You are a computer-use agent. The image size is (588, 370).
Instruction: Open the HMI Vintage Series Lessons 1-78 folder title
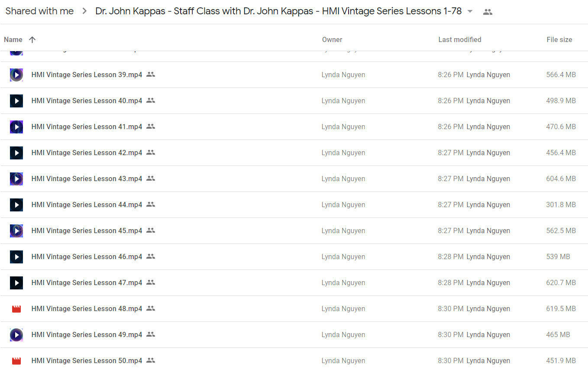tap(278, 11)
